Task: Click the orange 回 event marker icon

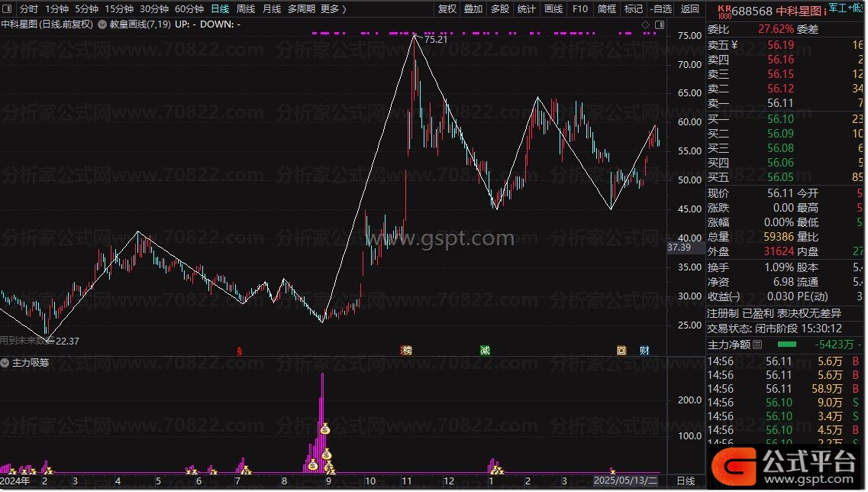Action: point(621,351)
